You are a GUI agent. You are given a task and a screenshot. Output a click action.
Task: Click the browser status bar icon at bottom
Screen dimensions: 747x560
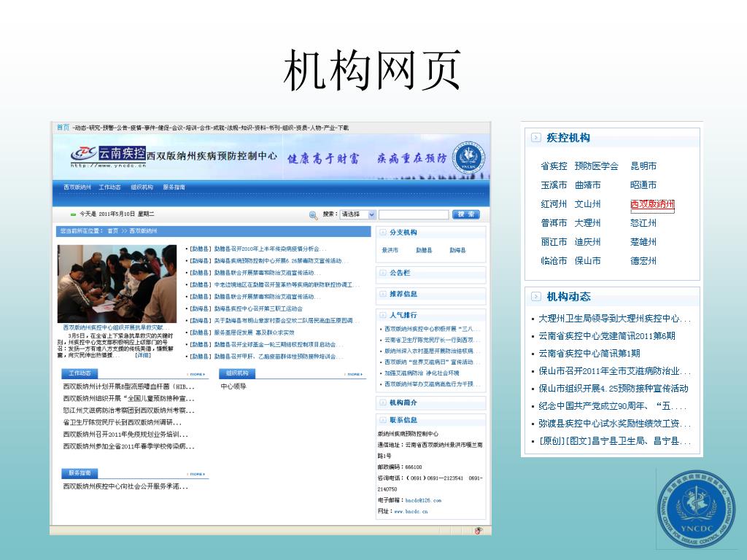479,531
